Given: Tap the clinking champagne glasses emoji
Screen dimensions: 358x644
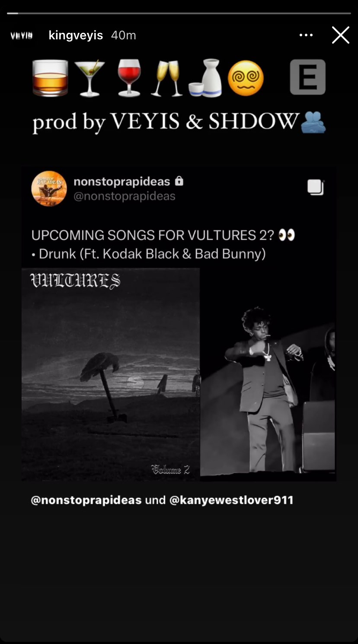Looking at the screenshot, I should (x=166, y=78).
